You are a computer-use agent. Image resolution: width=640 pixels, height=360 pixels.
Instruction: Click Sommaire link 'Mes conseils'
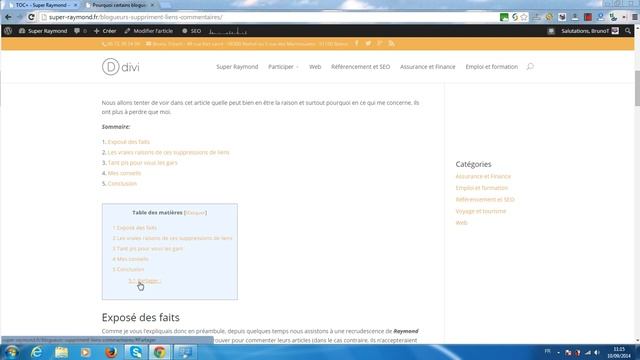124,173
